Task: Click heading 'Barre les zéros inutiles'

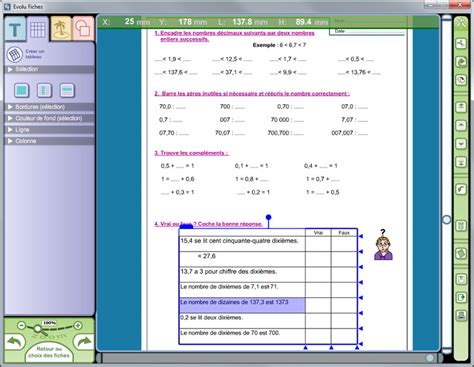Action: [252, 94]
